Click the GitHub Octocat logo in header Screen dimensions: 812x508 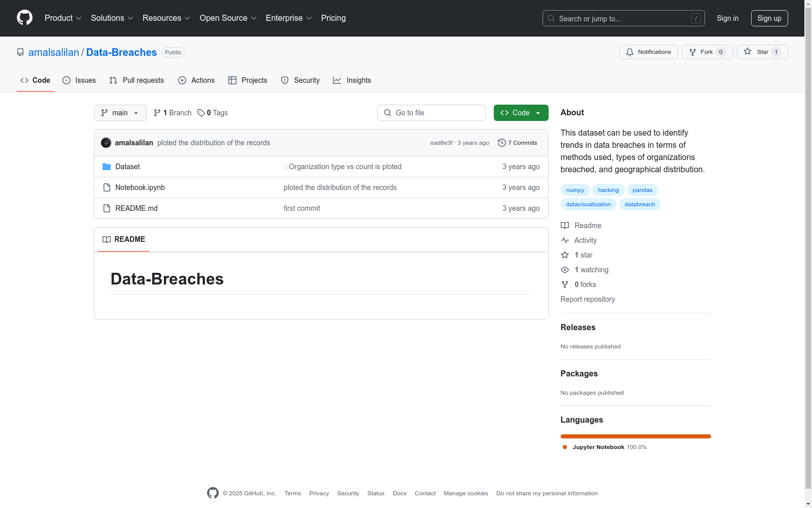pos(24,18)
